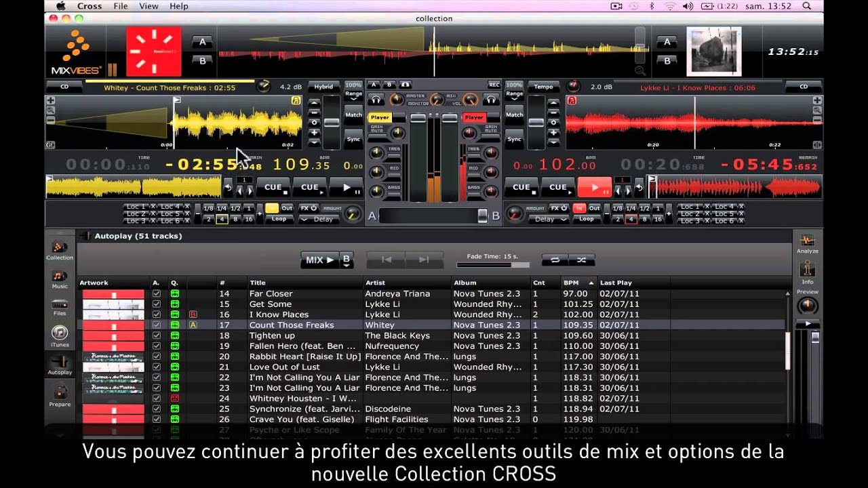
Task: Click deck A waveform lock icon
Action: [296, 100]
